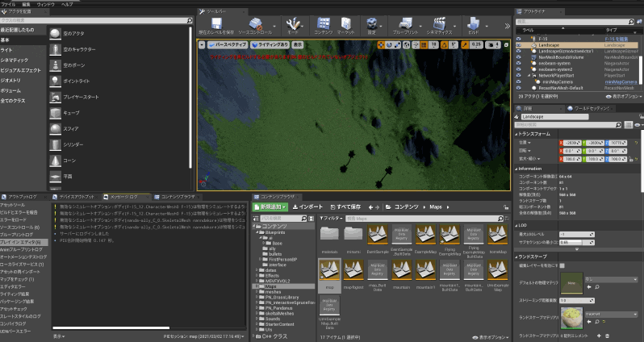Switch to the Output Log (アウトプットログ) tab
Image resolution: width=644 pixels, height=342 pixels.
pyautogui.click(x=23, y=196)
